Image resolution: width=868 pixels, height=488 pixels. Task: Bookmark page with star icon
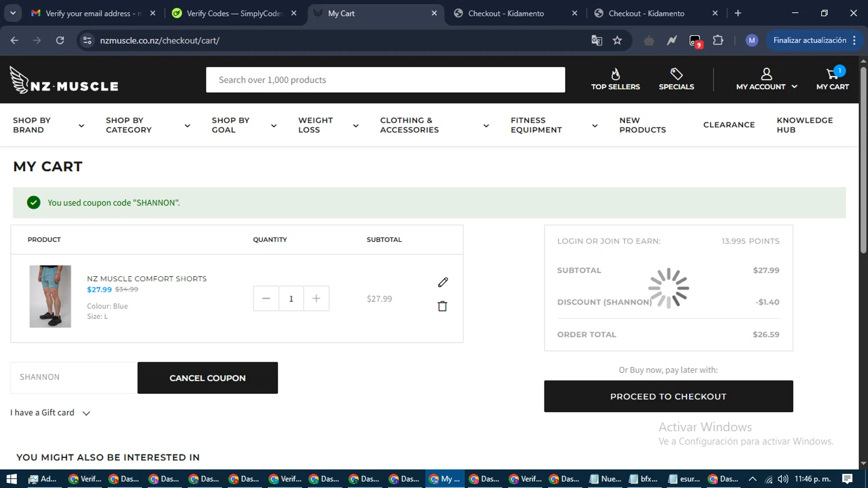pos(617,41)
